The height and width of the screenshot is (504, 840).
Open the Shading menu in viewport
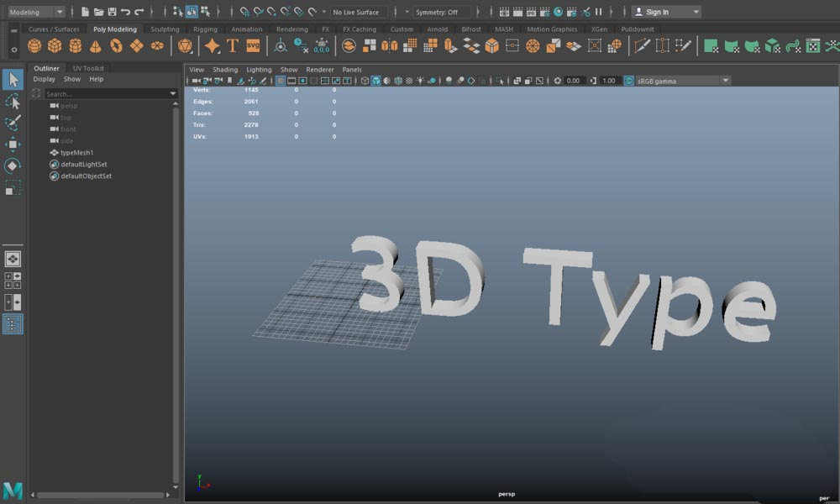tap(225, 70)
